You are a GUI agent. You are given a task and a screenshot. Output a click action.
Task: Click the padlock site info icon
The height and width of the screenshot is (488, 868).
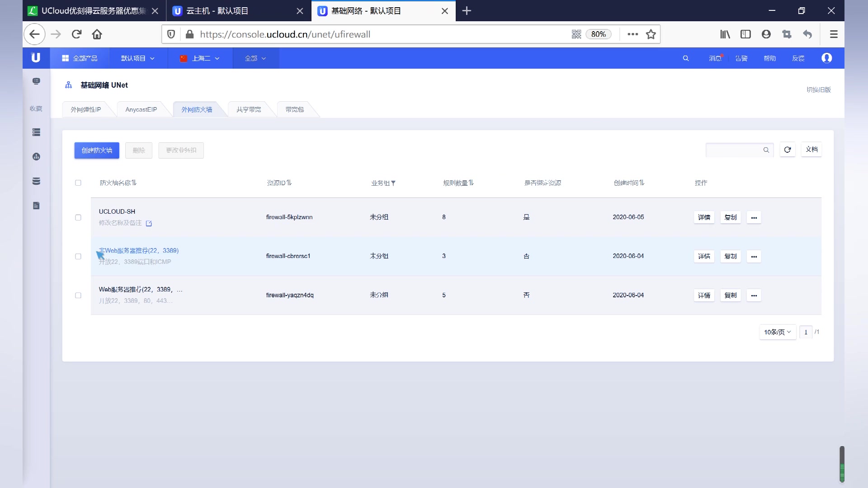(x=190, y=34)
